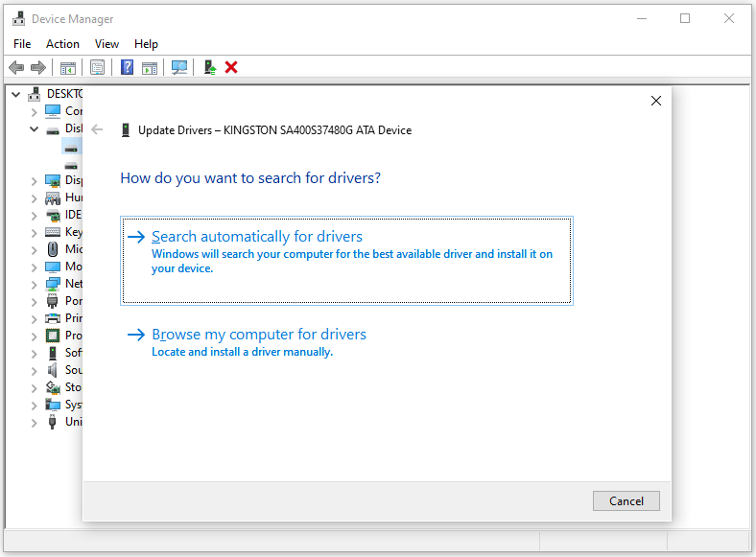
Task: Click Cancel in Update Drivers dialog
Action: [x=626, y=501]
